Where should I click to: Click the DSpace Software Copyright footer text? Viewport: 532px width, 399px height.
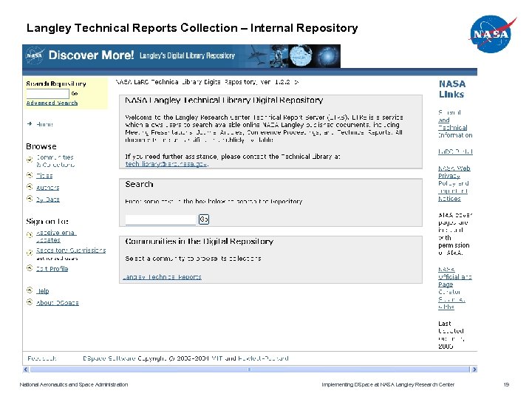tap(185, 358)
